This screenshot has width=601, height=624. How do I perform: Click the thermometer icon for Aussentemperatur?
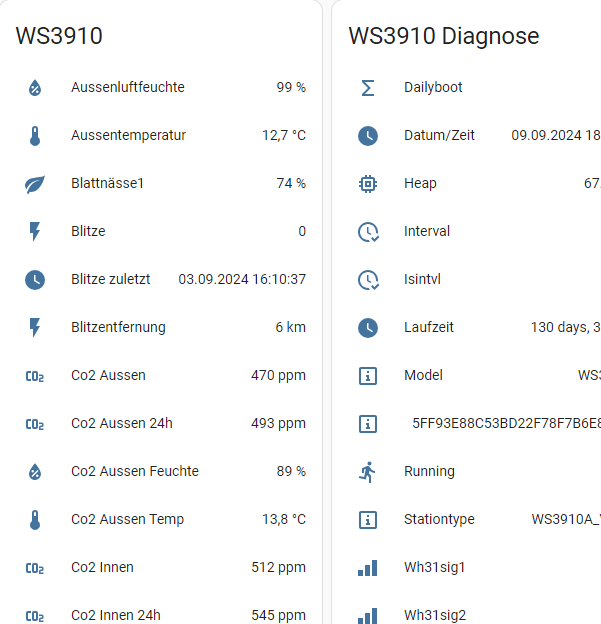(x=35, y=136)
